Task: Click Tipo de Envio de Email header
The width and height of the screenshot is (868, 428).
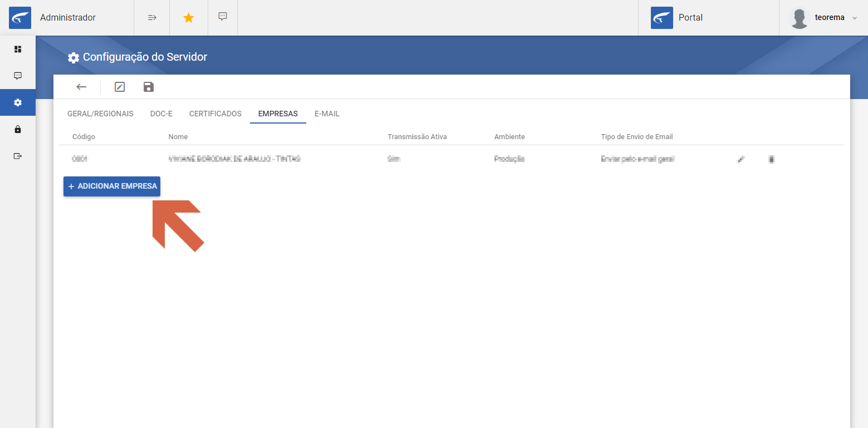Action: tap(637, 137)
